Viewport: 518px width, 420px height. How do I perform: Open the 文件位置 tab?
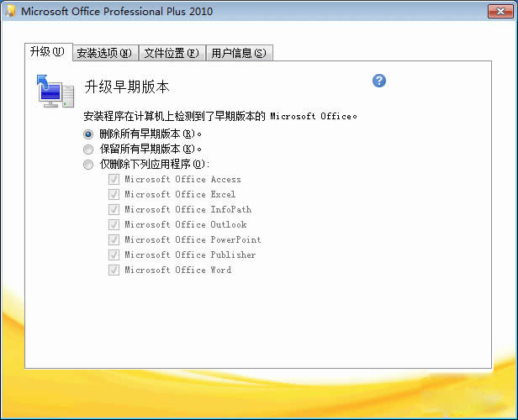point(172,53)
